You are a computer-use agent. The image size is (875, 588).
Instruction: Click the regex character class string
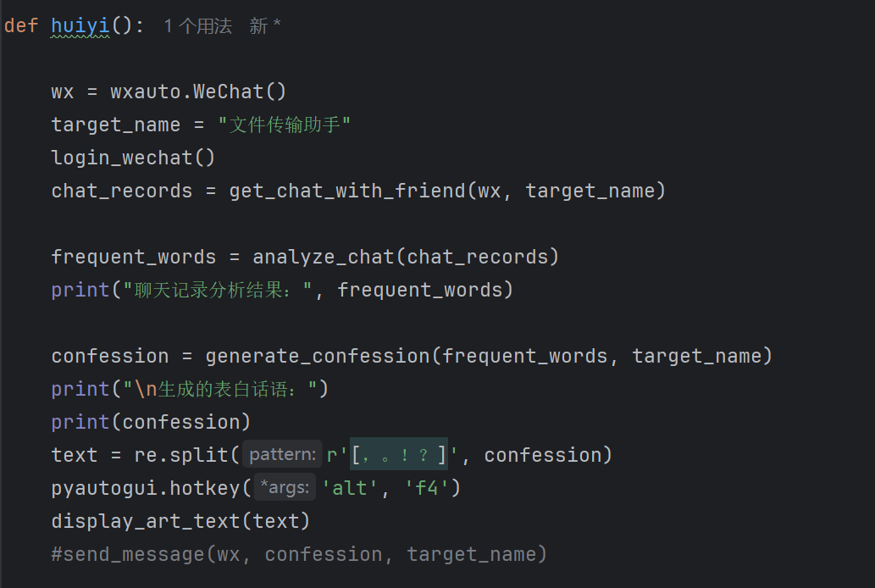point(397,455)
